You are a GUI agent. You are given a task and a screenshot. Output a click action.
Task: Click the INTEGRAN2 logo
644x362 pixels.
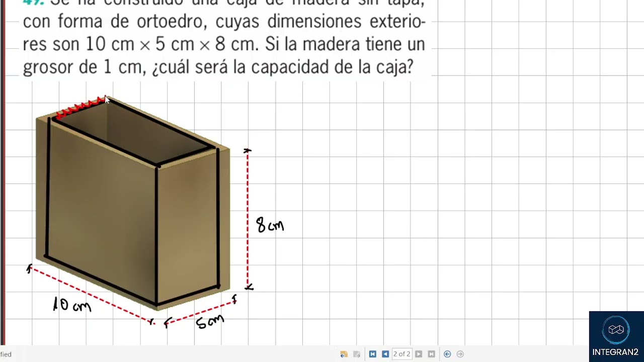click(x=616, y=336)
